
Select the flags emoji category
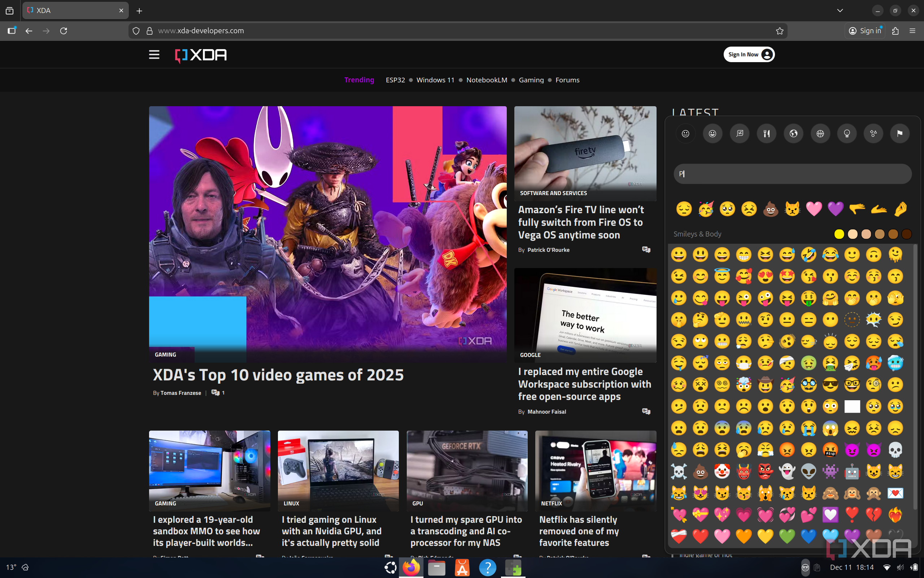point(900,133)
